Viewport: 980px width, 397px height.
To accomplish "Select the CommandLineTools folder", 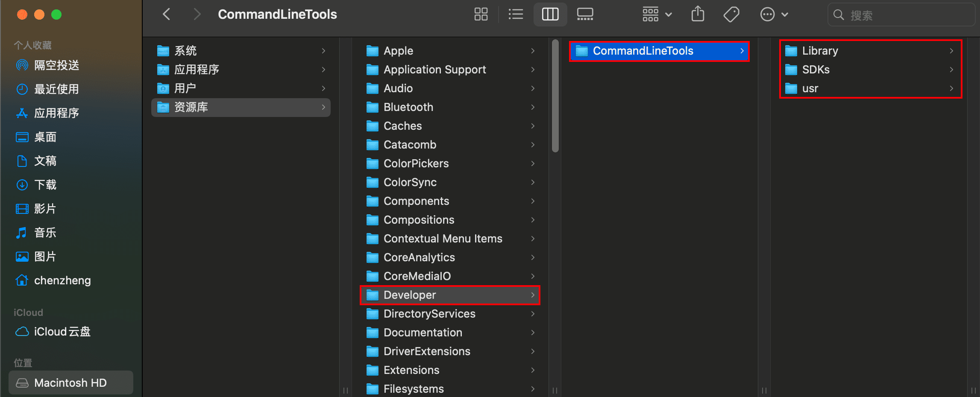I will 659,51.
